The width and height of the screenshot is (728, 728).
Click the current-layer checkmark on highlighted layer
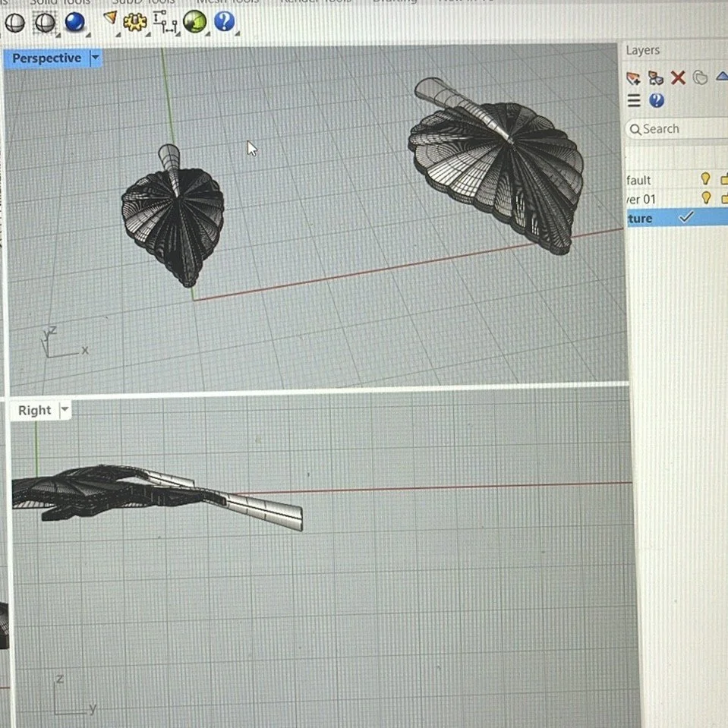click(685, 217)
